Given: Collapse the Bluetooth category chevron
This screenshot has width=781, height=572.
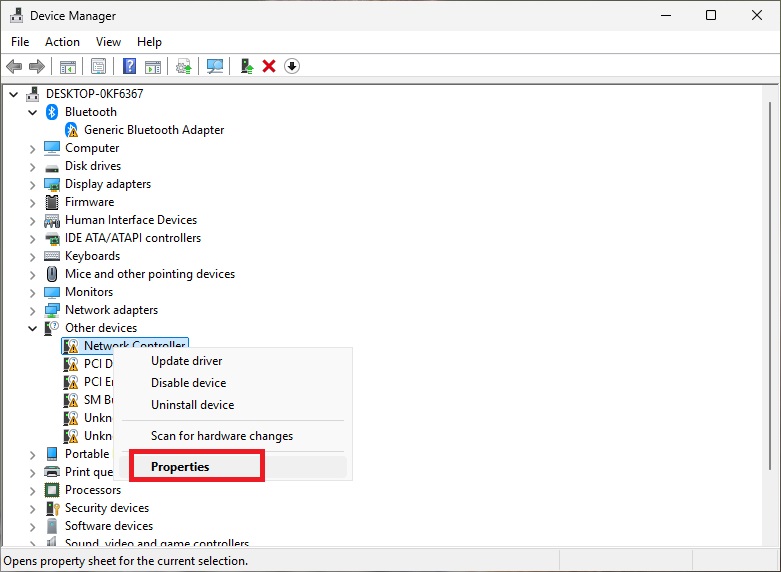Looking at the screenshot, I should (x=33, y=112).
